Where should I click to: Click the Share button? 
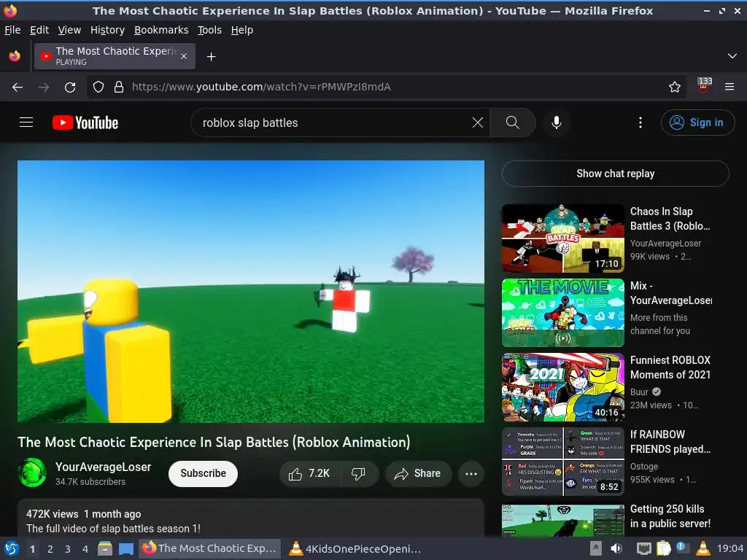tap(418, 473)
